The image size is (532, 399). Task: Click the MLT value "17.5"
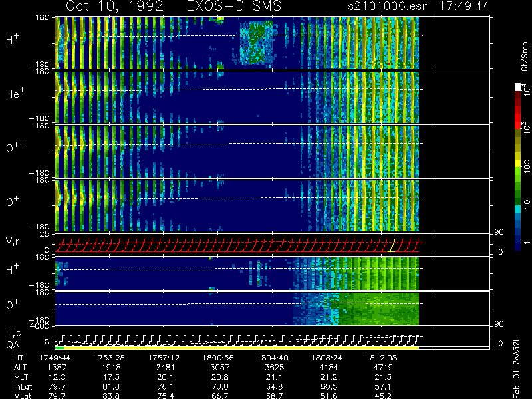click(111, 377)
